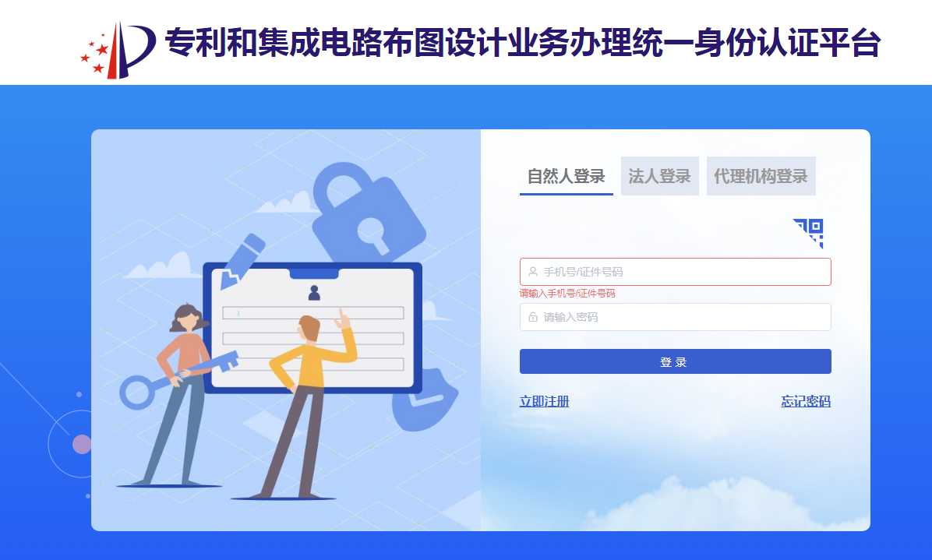The width and height of the screenshot is (932, 560).
Task: Switch to QR code login icon
Action: pyautogui.click(x=808, y=234)
